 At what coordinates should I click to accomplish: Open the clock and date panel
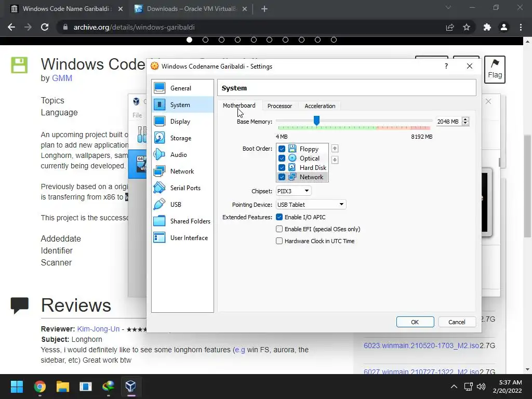[507, 387]
